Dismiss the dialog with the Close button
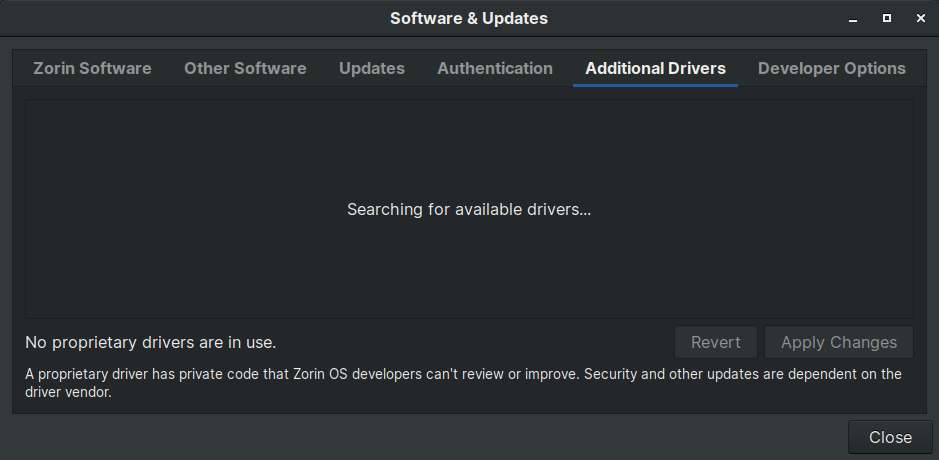The width and height of the screenshot is (939, 460). [x=890, y=437]
